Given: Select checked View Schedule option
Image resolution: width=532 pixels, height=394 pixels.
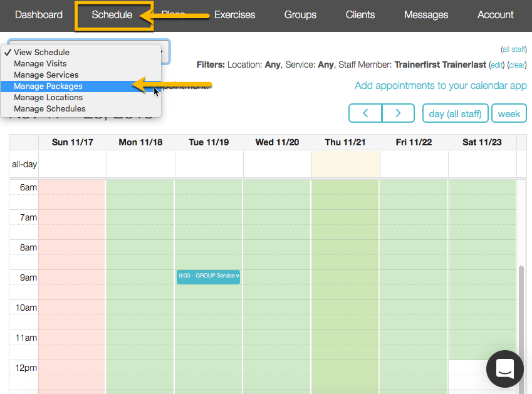Looking at the screenshot, I should [x=41, y=52].
